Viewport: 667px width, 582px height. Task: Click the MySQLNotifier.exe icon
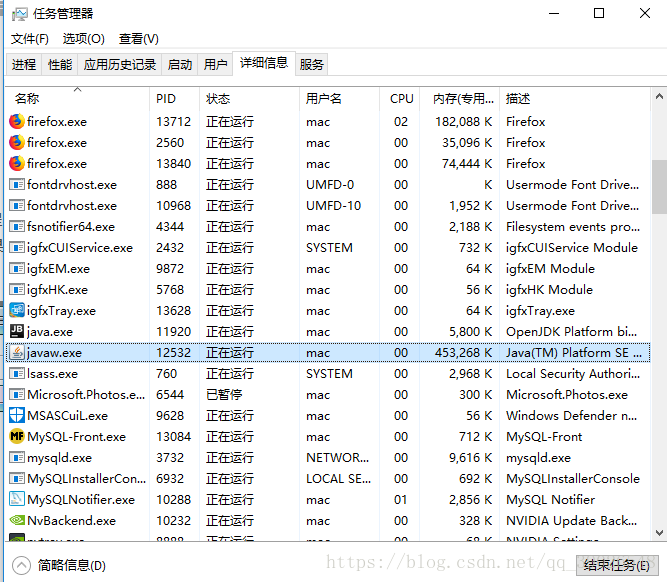click(x=17, y=499)
